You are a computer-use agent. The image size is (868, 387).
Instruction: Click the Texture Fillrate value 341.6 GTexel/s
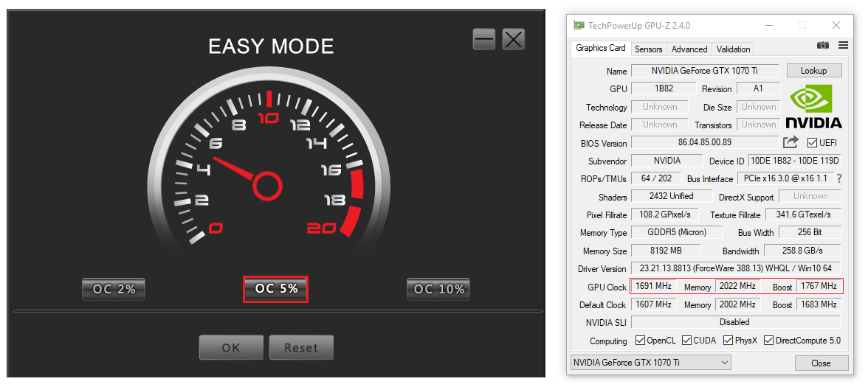click(803, 215)
